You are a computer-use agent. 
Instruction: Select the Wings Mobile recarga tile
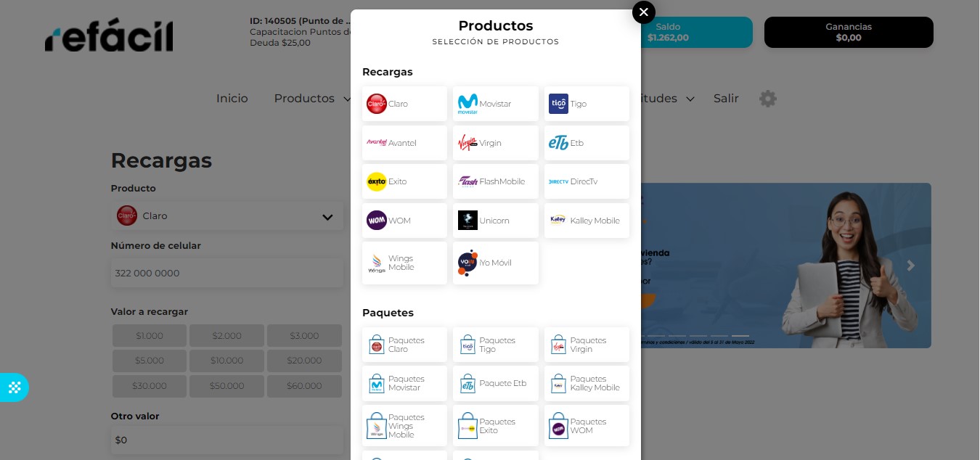(x=404, y=263)
